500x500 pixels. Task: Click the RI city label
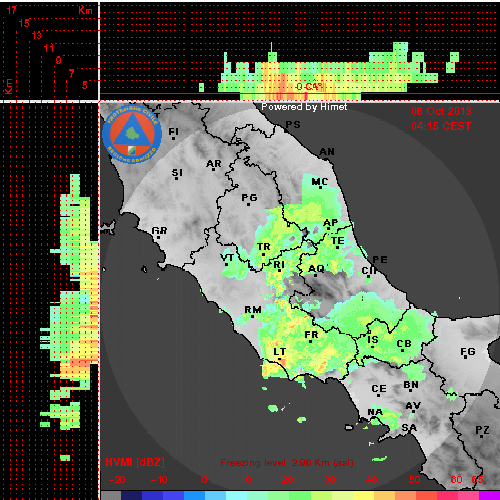(x=279, y=265)
